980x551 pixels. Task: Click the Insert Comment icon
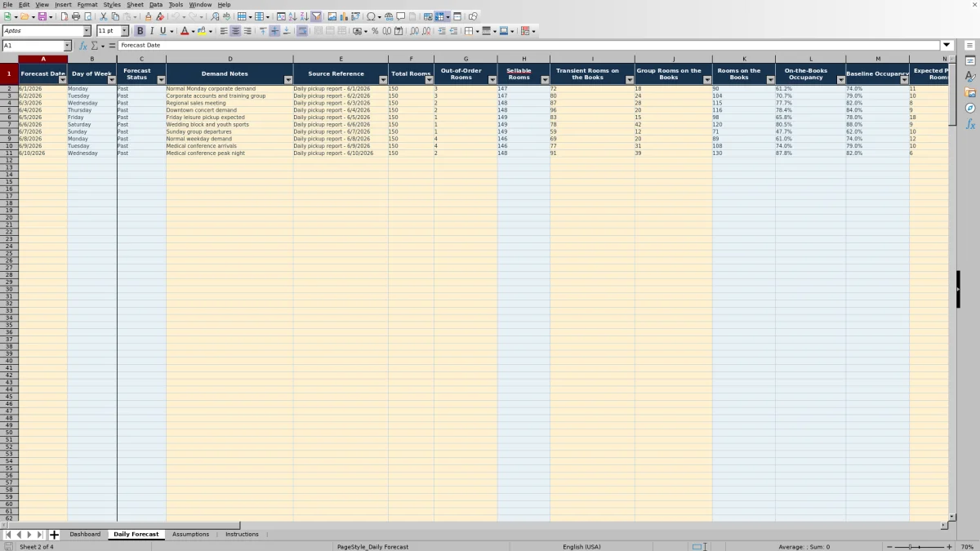(x=401, y=16)
